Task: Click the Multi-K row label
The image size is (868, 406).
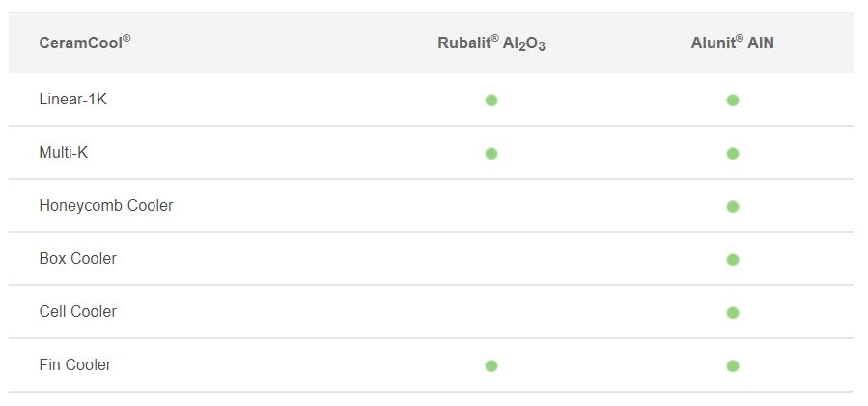Action: click(63, 153)
